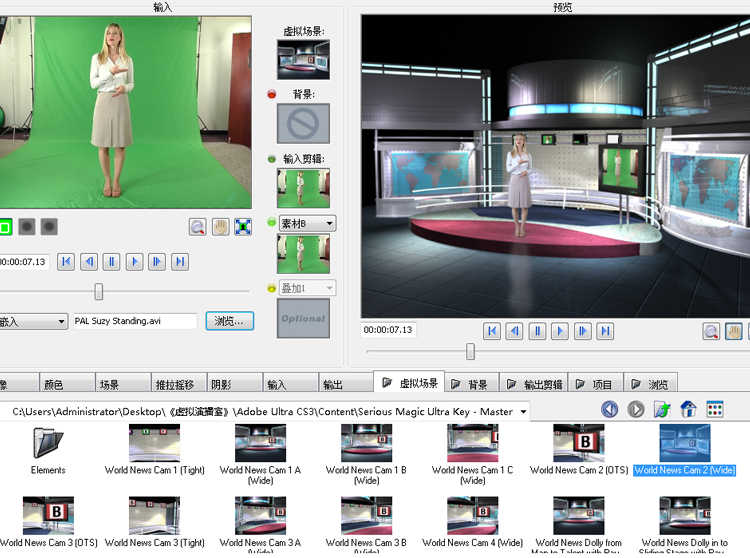Viewport: 750px width, 558px height.
Task: Toggle the red 背景 indicator light
Action: point(272,95)
